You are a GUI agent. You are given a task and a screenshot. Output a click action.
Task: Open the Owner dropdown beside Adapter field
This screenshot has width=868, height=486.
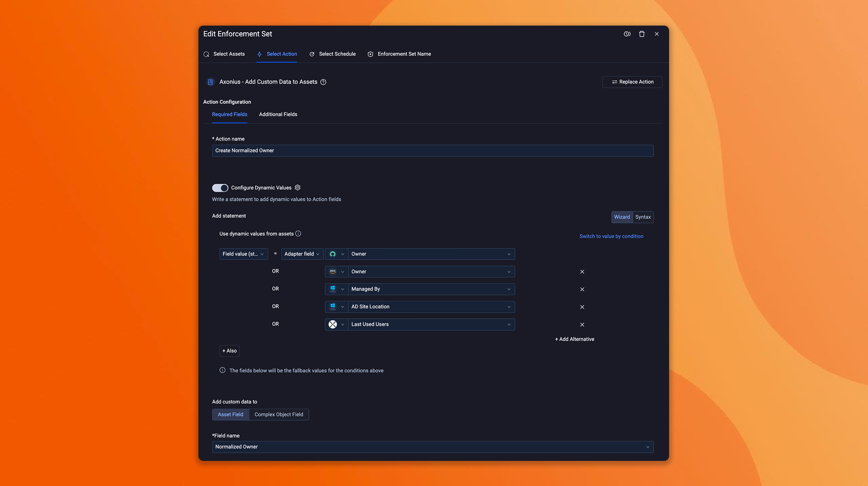pyautogui.click(x=431, y=254)
